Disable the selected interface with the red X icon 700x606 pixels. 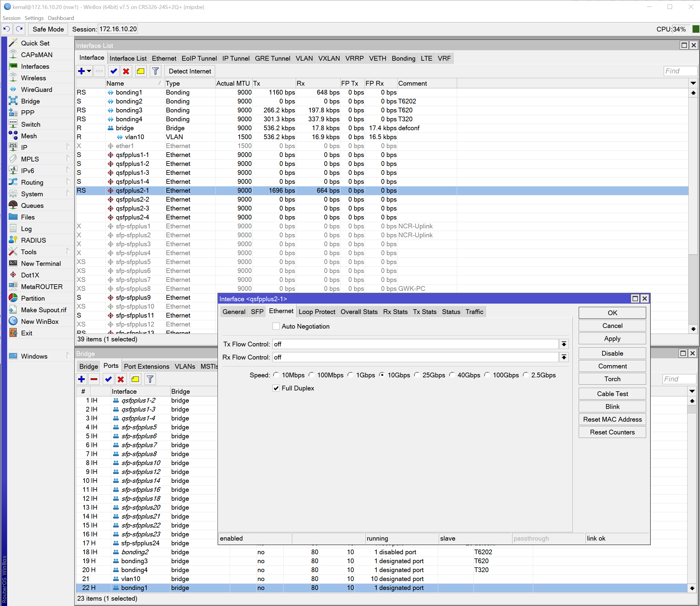[126, 71]
